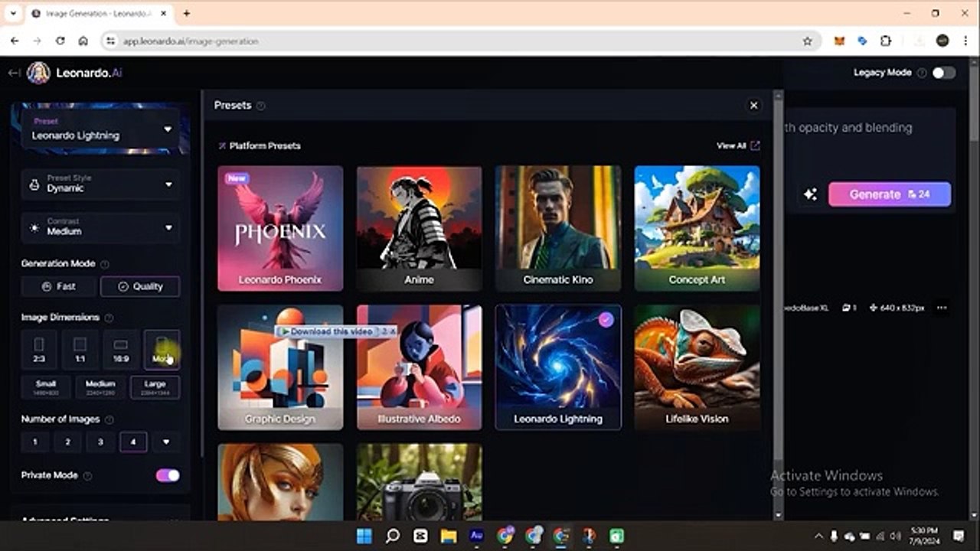This screenshot has width=980, height=551.
Task: Toggle Legacy Mode switch
Action: [x=944, y=73]
